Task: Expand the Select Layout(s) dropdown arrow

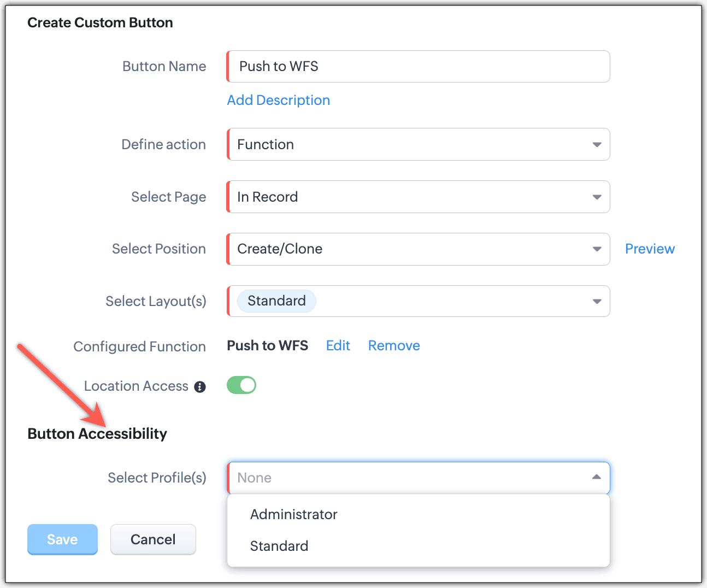Action: 597,302
